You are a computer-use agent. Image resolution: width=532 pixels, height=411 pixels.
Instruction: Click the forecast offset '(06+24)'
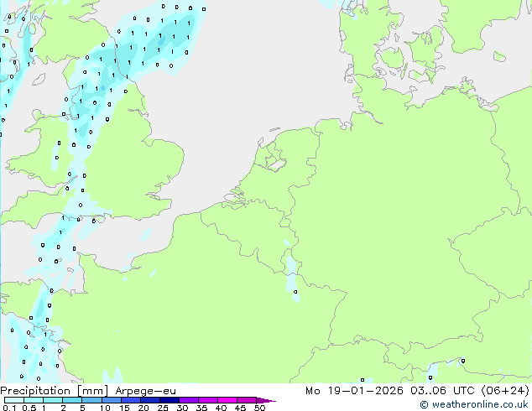click(x=505, y=391)
